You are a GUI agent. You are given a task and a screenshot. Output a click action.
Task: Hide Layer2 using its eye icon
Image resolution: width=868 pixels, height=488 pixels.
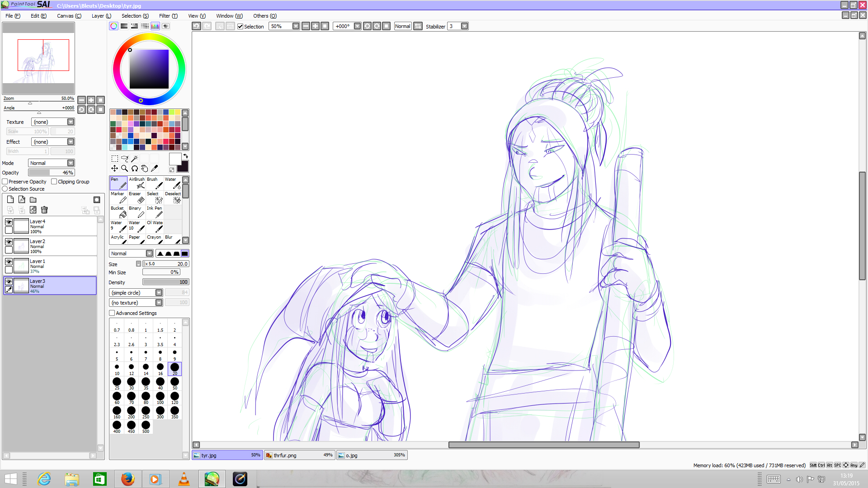pos(9,242)
